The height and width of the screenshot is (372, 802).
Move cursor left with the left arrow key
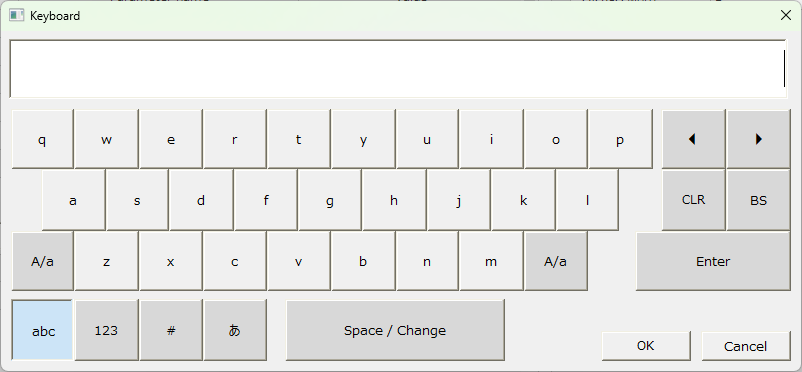[694, 139]
